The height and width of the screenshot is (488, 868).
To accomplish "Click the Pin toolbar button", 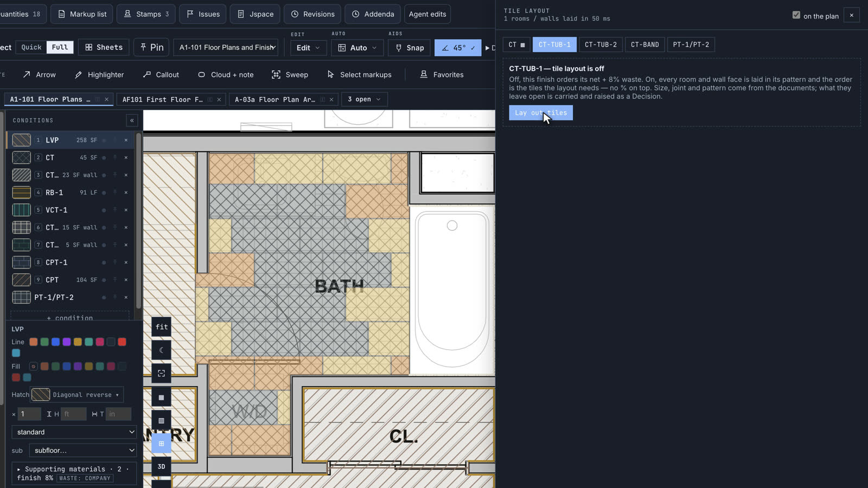I will [x=152, y=48].
